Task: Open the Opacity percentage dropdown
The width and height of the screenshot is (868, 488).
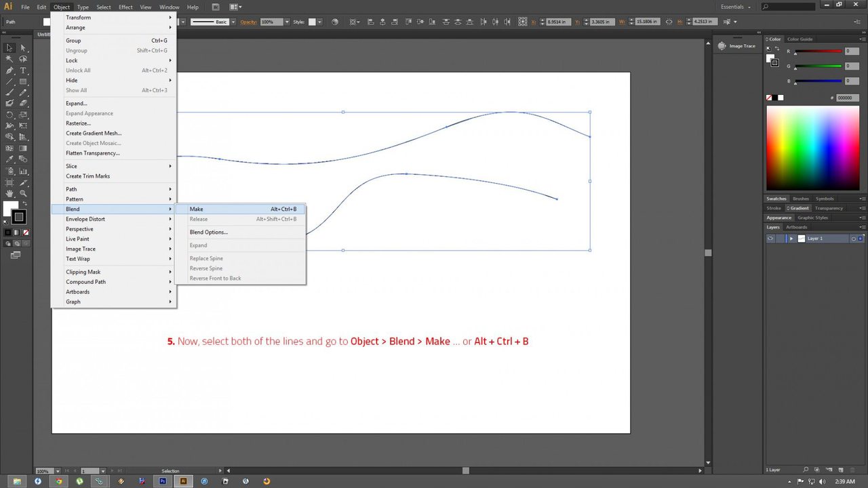Action: coord(286,22)
